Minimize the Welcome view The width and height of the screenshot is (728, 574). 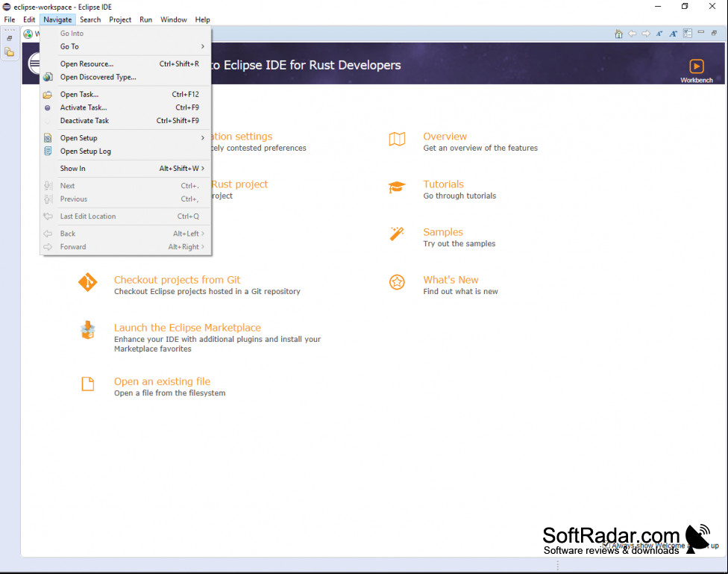[701, 32]
